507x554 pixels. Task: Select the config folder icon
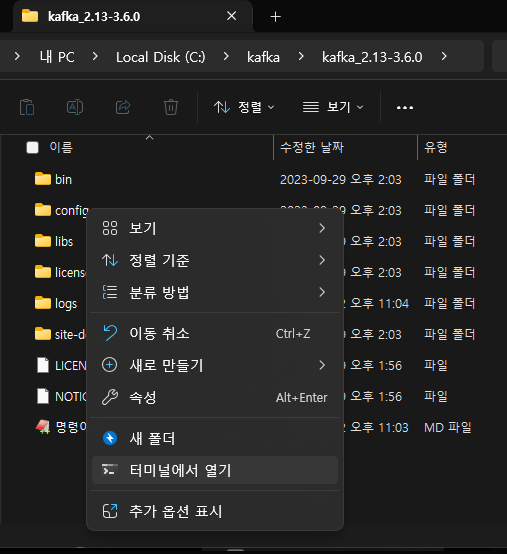click(x=43, y=210)
